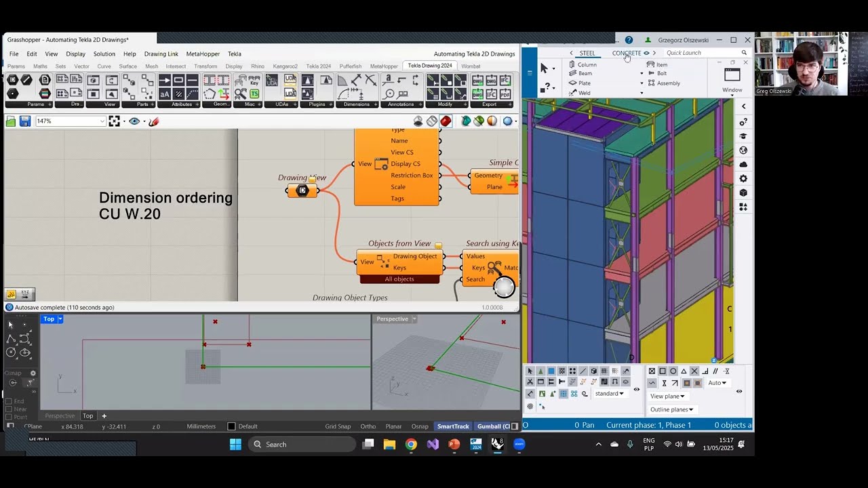The width and height of the screenshot is (868, 488).
Task: Click the save document icon in the Grasshopper toolbar
Action: click(x=25, y=121)
